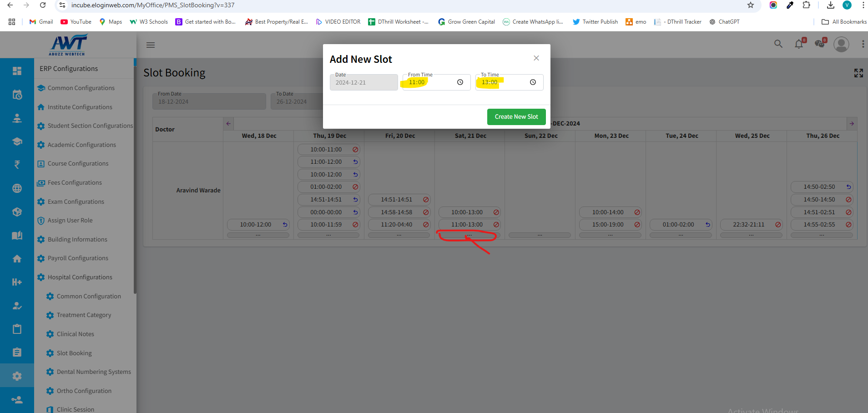Open the search icon in header
Screen dimensions: 868x413
[x=778, y=44]
